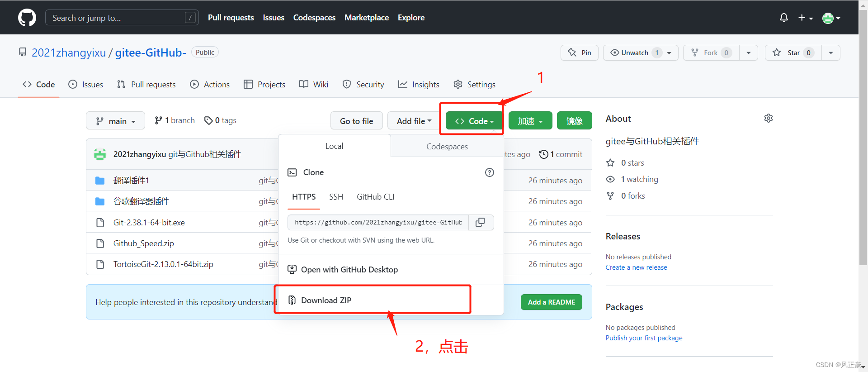Click the tags icon
This screenshot has height=372, width=868.
click(x=208, y=120)
